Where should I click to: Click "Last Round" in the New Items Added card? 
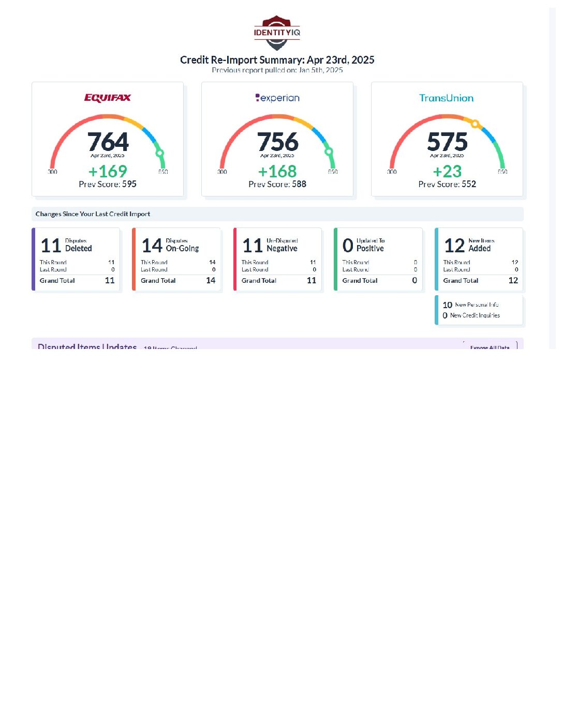[457, 269]
